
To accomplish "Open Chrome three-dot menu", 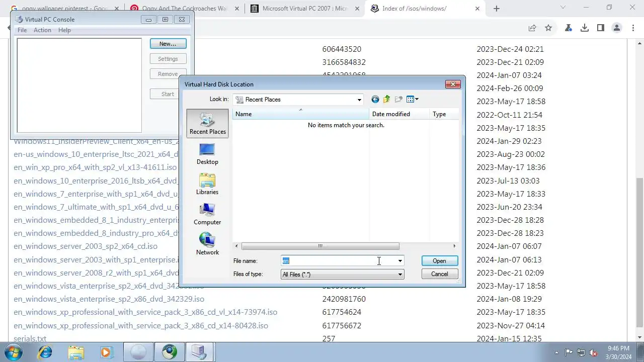I will coord(633,28).
